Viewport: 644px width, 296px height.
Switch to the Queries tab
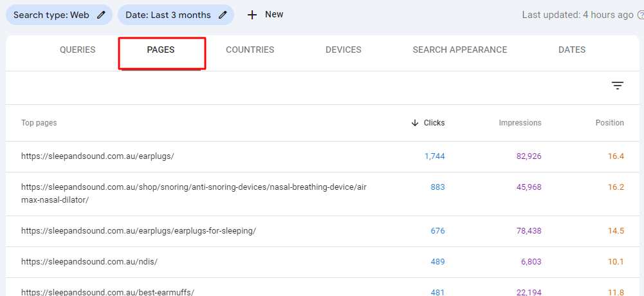click(78, 50)
